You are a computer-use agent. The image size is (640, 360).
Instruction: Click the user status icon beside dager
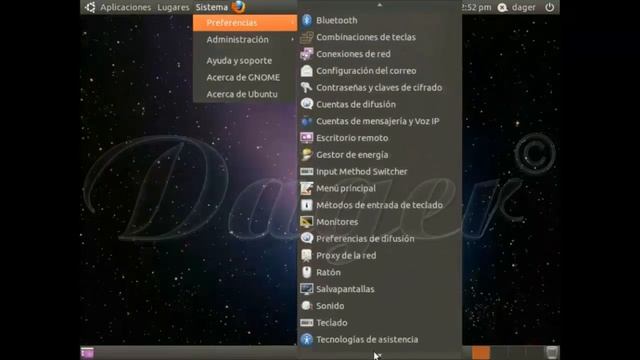point(502,7)
